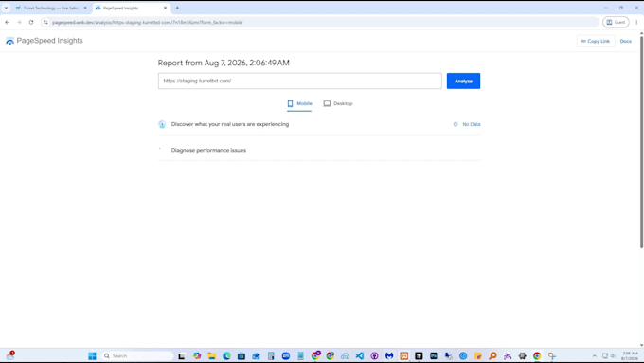Click the browser address bar URL
Viewport: 644px width, 363px height.
pyautogui.click(x=148, y=22)
